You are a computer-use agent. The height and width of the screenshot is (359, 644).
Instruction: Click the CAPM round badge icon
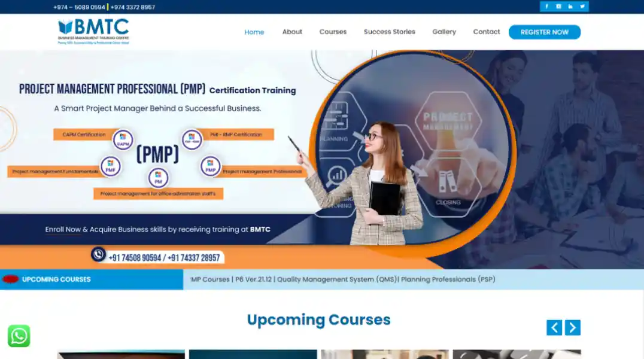123,139
